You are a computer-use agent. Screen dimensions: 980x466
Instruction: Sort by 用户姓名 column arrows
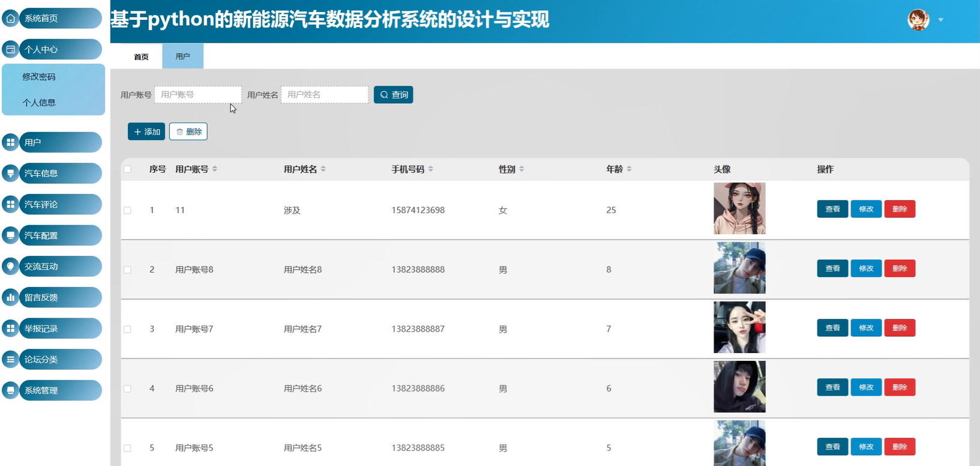323,169
